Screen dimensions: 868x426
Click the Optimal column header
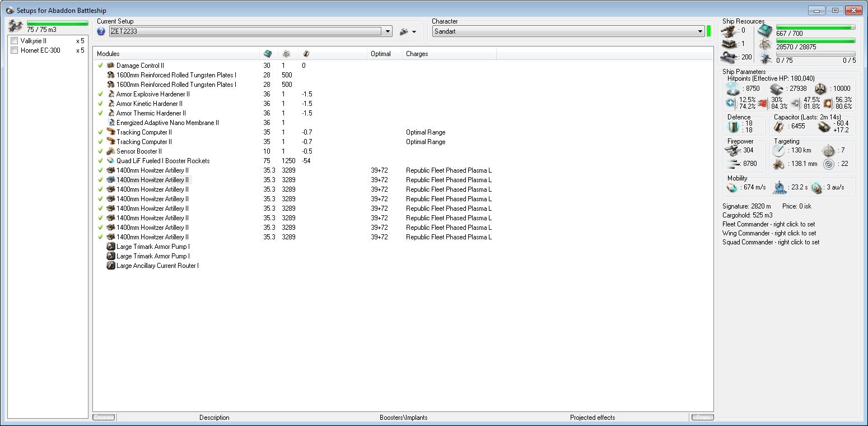click(381, 54)
